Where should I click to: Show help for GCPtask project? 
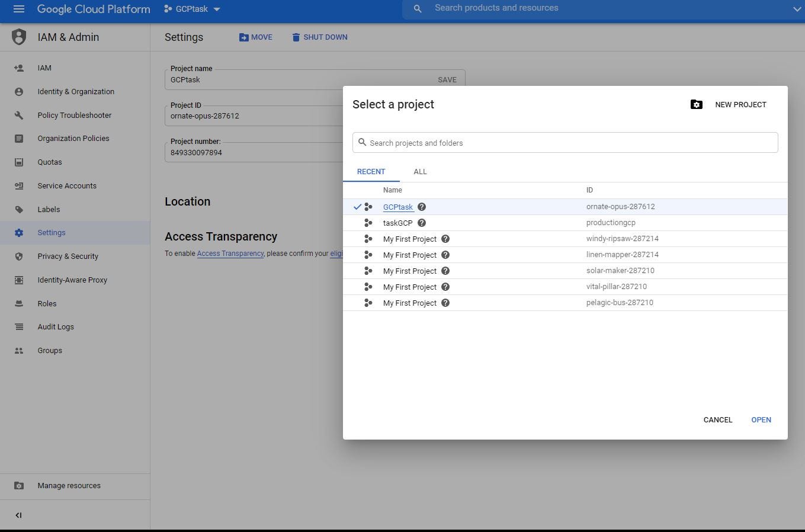click(x=422, y=207)
